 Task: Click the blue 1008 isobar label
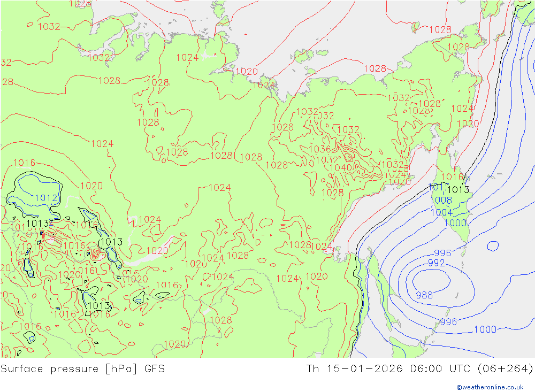click(x=441, y=200)
